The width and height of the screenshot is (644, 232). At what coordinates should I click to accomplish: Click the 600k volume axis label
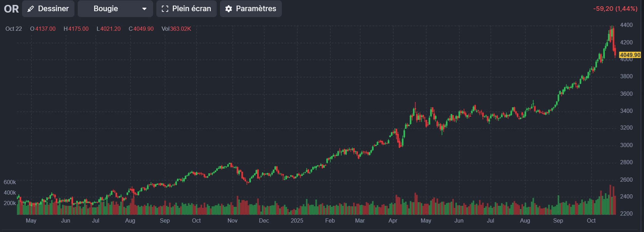10,182
